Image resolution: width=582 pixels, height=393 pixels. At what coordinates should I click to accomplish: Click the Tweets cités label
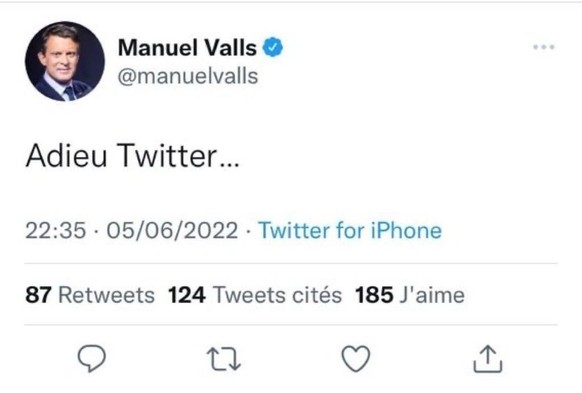277,295
